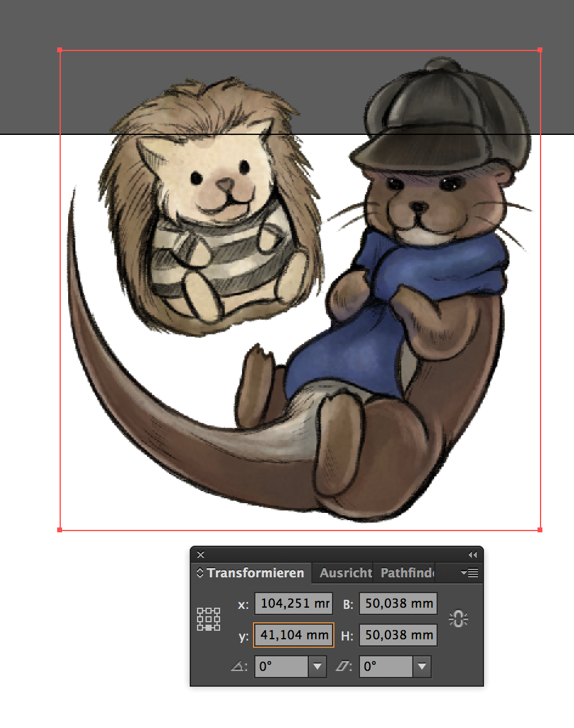The image size is (574, 728).
Task: Close the Transformieren panel with the X icon
Action: 201,555
